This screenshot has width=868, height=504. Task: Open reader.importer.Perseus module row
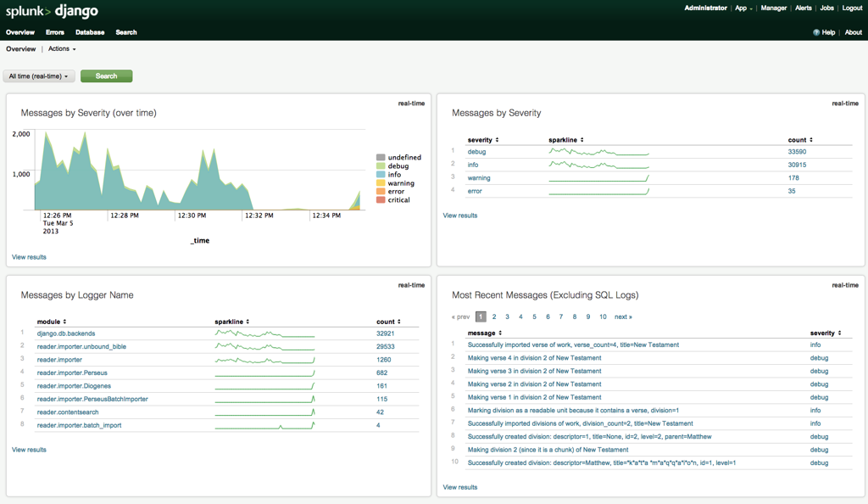(72, 372)
